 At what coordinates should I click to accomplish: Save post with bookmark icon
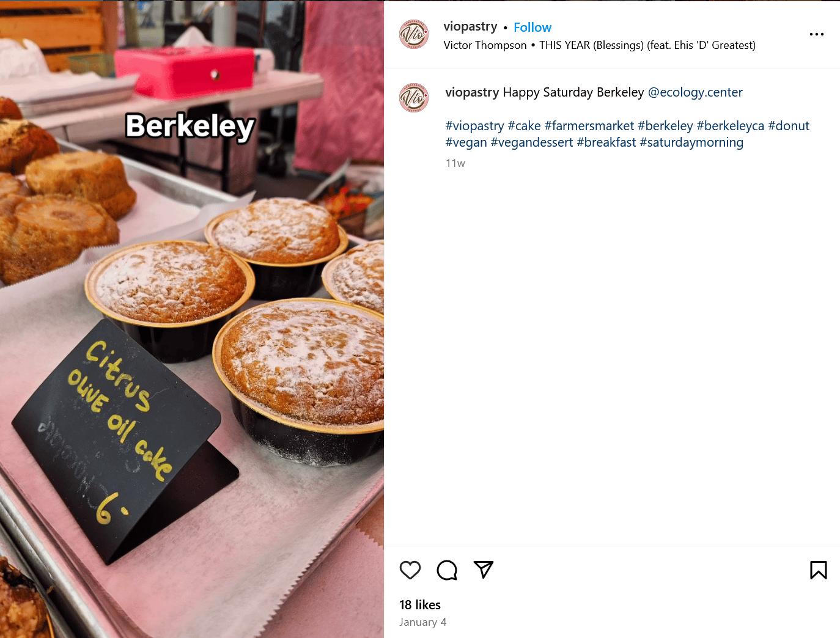click(819, 570)
